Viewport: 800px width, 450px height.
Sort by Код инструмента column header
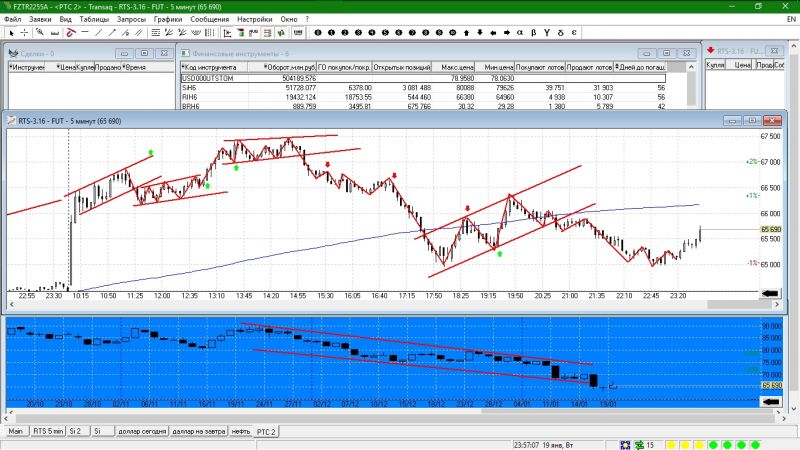pos(214,67)
